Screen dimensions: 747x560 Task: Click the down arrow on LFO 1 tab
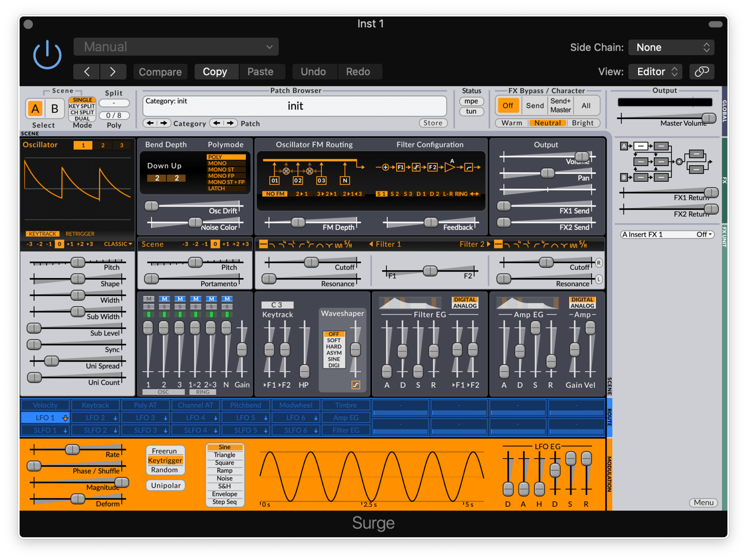tap(65, 418)
